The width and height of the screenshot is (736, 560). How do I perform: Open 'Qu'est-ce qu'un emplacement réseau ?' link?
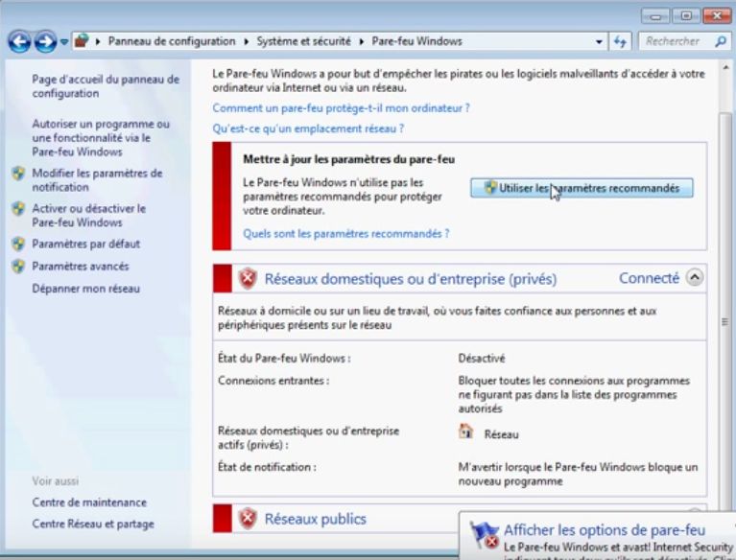(308, 128)
